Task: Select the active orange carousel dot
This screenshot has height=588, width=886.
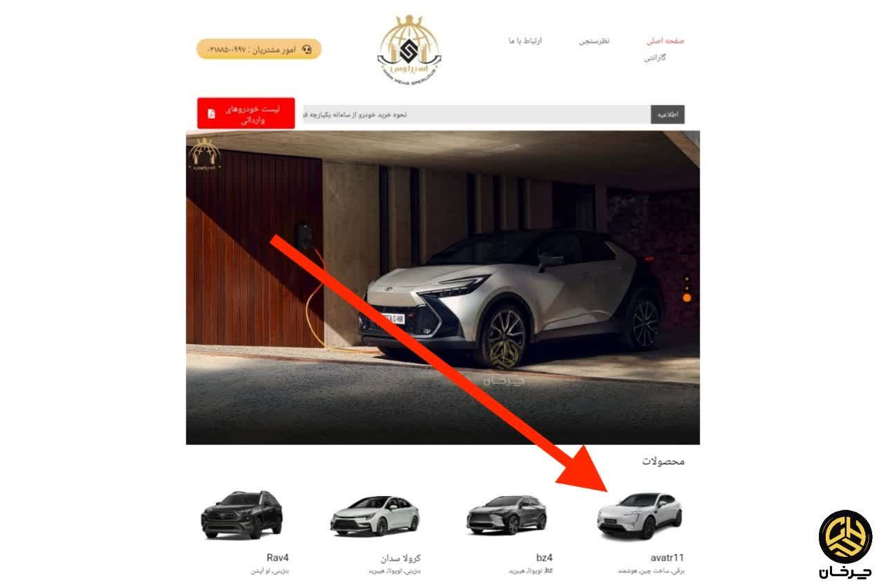Action: [x=687, y=297]
